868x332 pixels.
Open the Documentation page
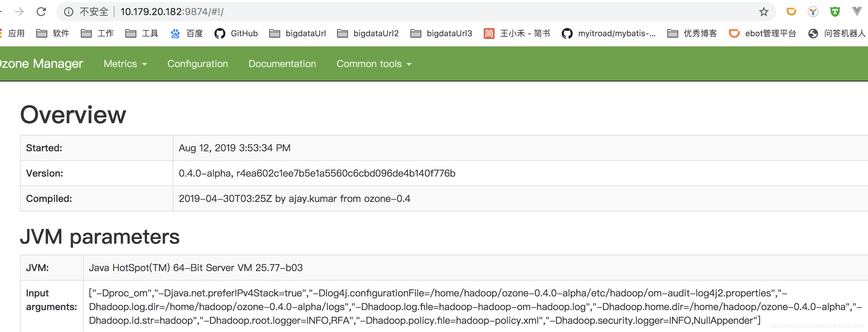click(282, 64)
